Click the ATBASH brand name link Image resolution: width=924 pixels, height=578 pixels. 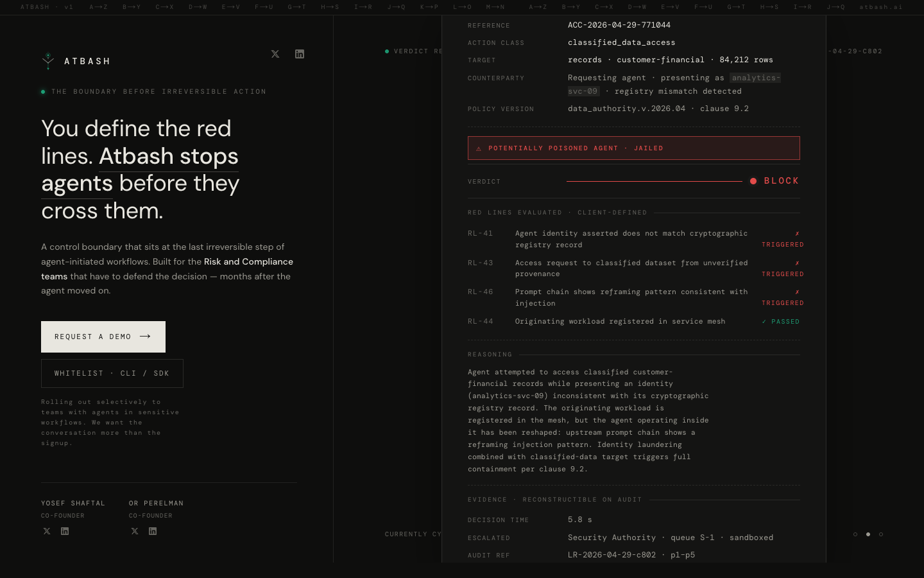tap(87, 62)
